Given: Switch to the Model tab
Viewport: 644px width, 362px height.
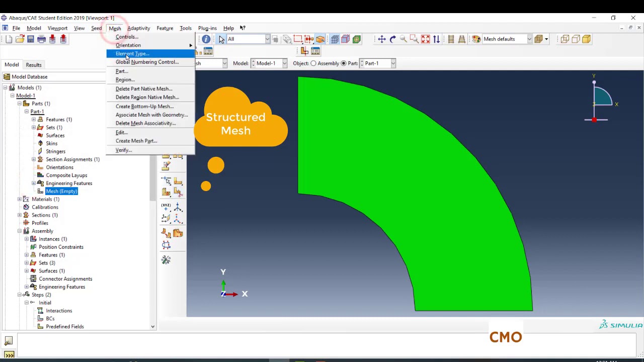Looking at the screenshot, I should [12, 65].
